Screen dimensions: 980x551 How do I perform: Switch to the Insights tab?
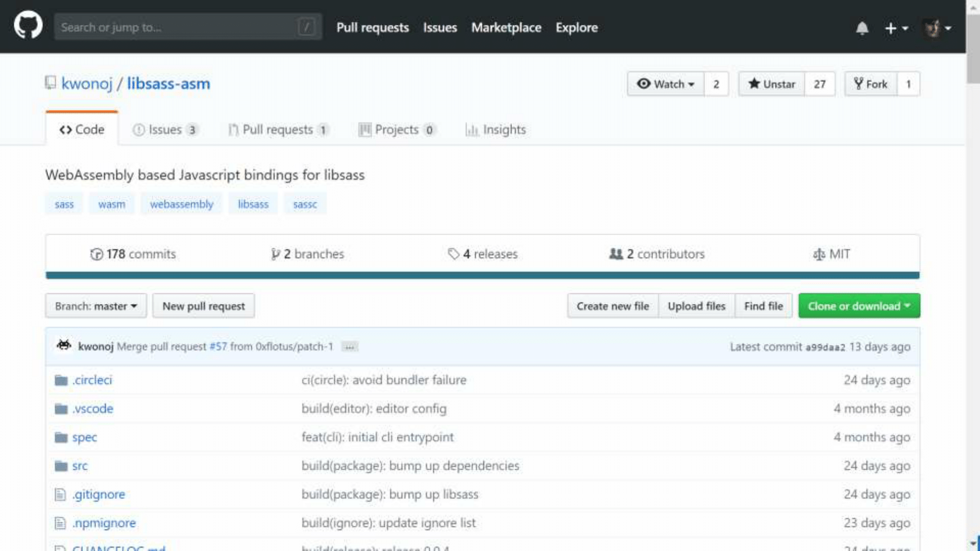tap(495, 129)
